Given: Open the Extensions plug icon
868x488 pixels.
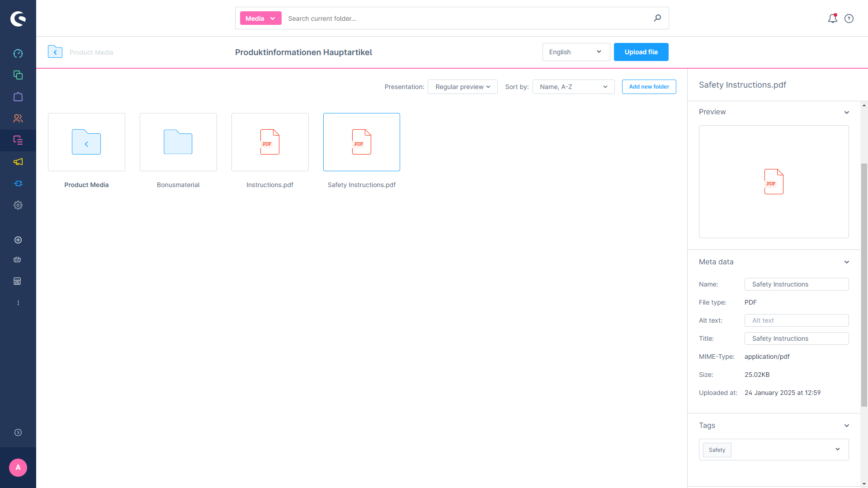Looking at the screenshot, I should [x=18, y=183].
